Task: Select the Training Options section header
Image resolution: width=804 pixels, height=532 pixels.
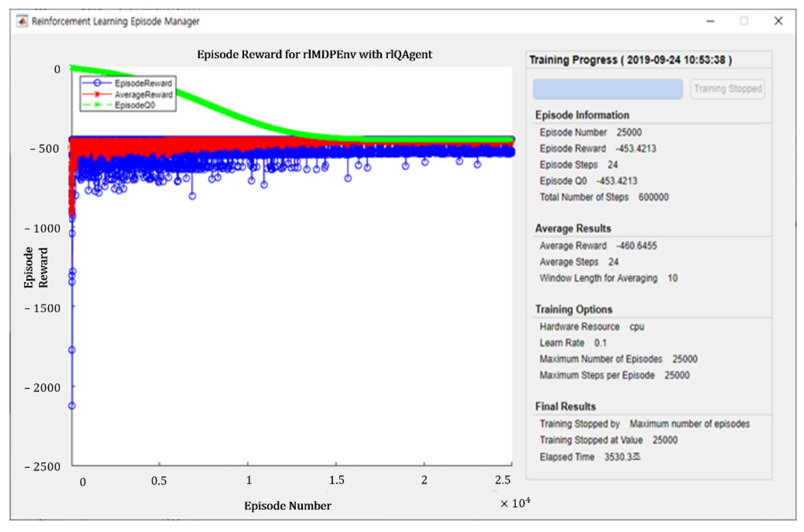Action: point(574,309)
